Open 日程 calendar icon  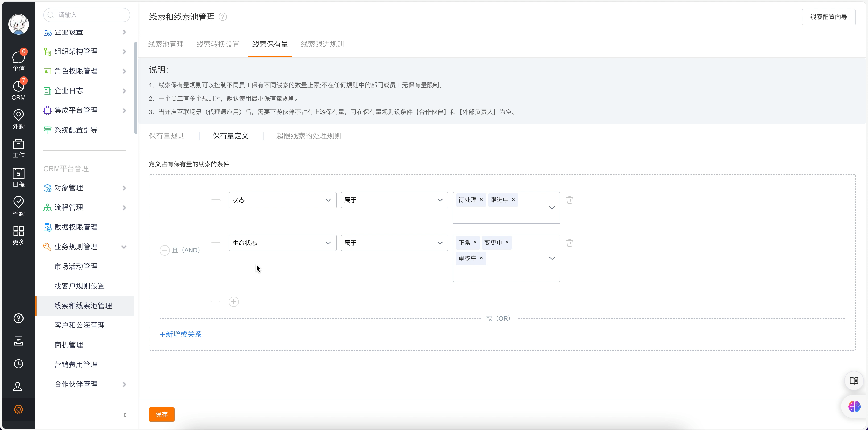19,177
